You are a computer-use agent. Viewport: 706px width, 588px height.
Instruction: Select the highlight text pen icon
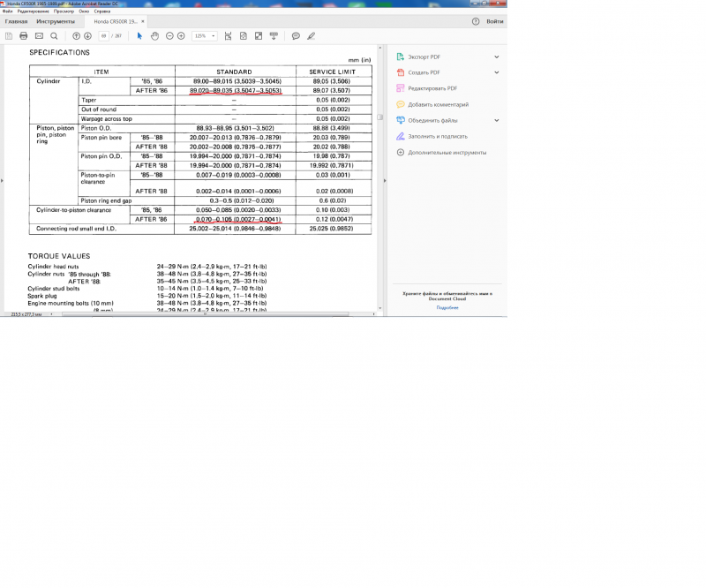(x=312, y=36)
